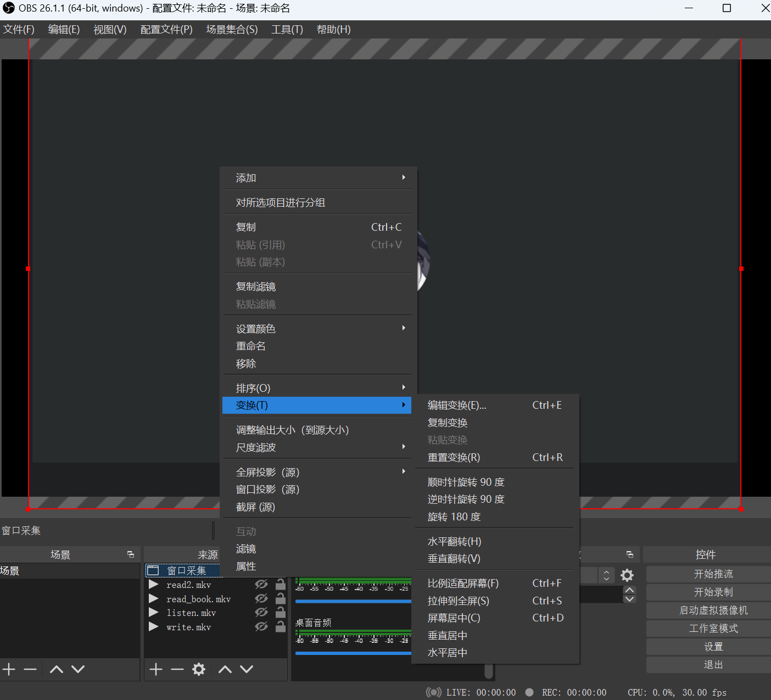
Task: Toggle the lock on listen.mkv
Action: (281, 612)
